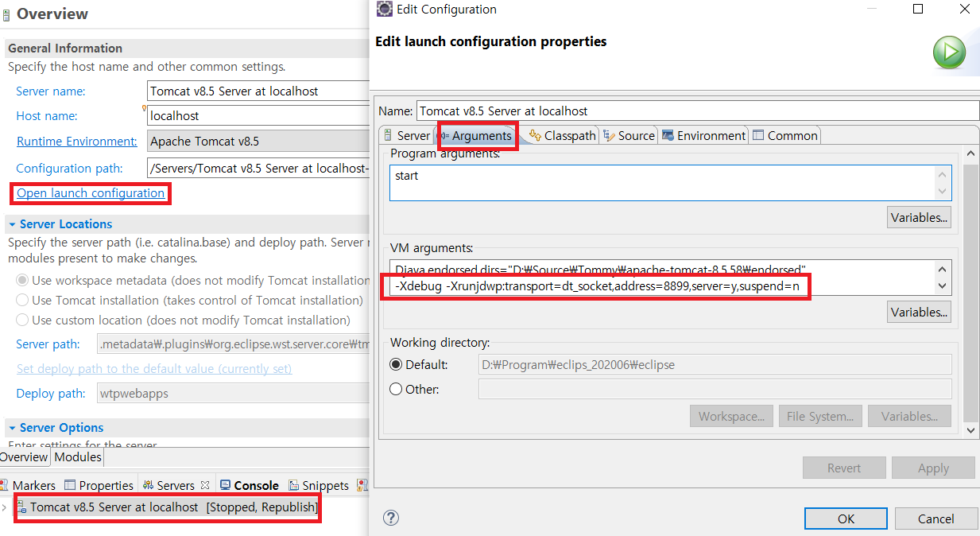Click the Server path field

(233, 344)
